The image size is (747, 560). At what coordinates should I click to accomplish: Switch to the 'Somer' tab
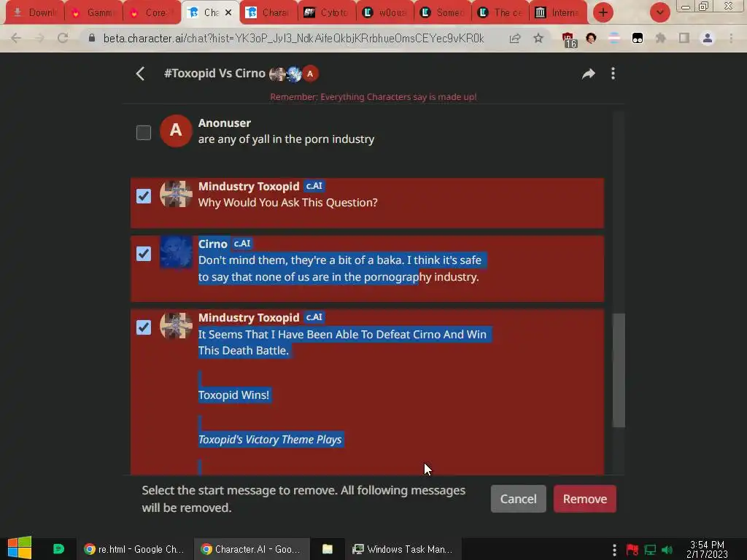pyautogui.click(x=444, y=12)
